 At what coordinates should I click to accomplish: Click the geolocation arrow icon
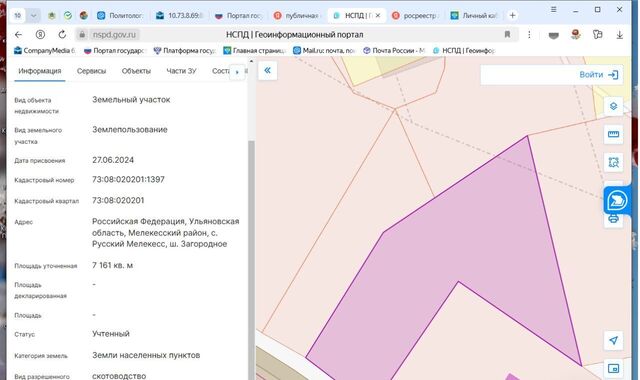point(613,340)
